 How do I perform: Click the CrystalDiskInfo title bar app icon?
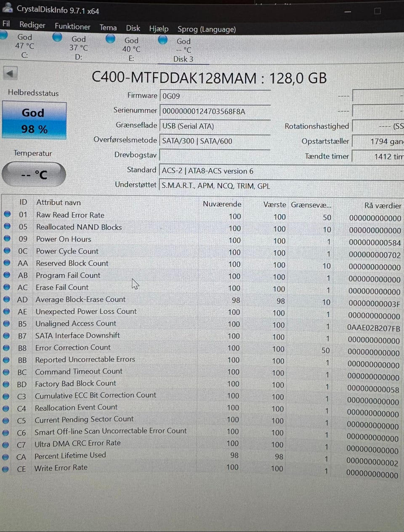[x=7, y=7]
